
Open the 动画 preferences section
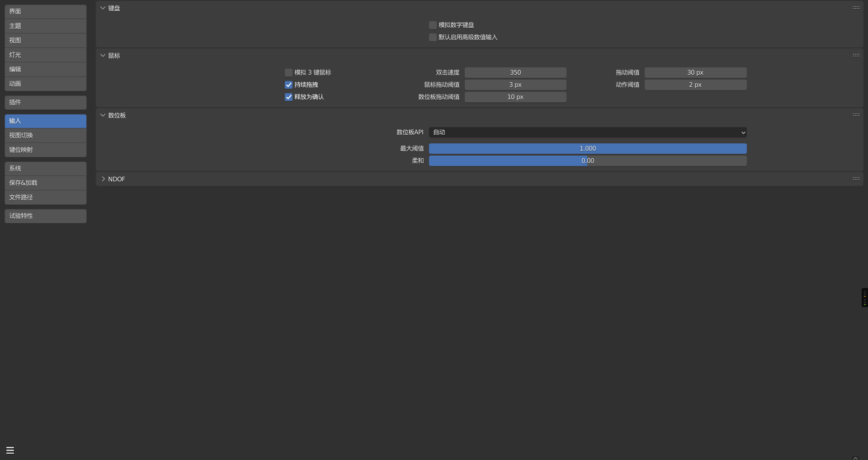46,84
